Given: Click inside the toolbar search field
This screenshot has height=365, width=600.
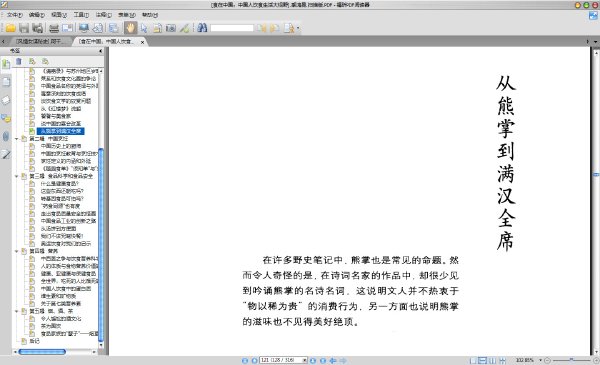Looking at the screenshot, I should point(232,28).
